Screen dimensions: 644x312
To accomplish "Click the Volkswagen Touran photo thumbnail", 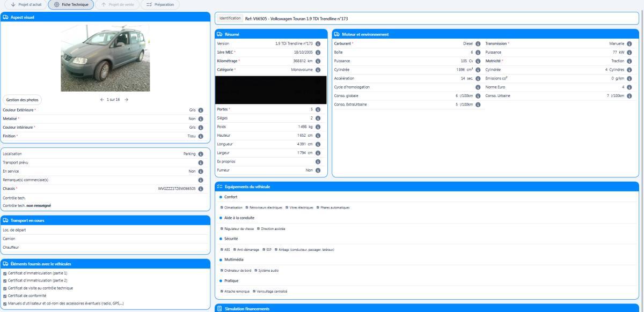I will point(105,58).
